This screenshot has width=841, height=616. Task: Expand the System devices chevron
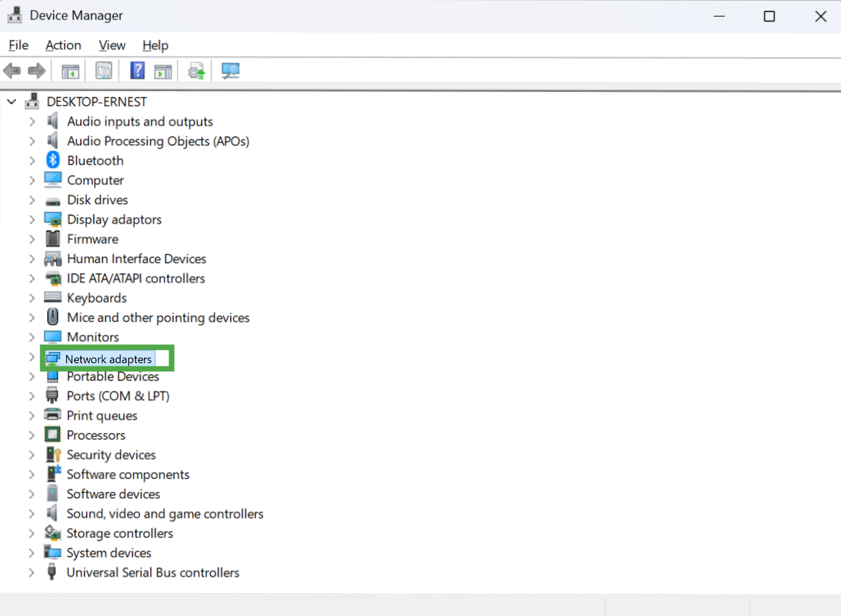pyautogui.click(x=32, y=553)
